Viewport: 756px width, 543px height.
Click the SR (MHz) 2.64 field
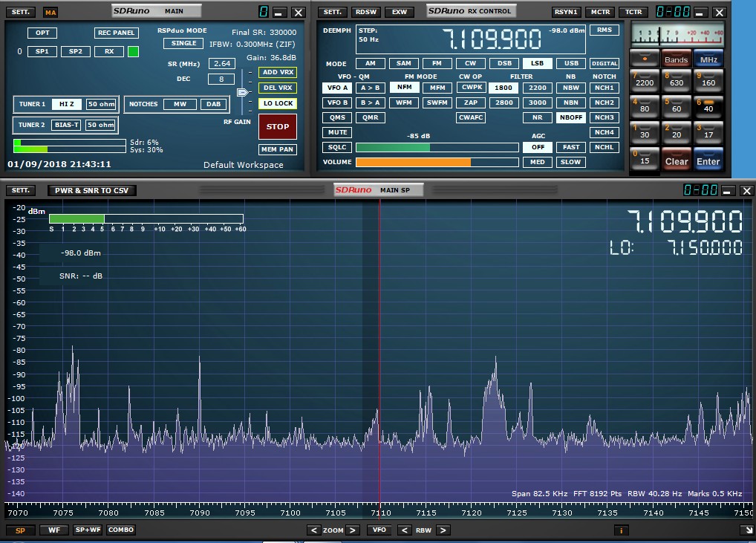click(222, 64)
